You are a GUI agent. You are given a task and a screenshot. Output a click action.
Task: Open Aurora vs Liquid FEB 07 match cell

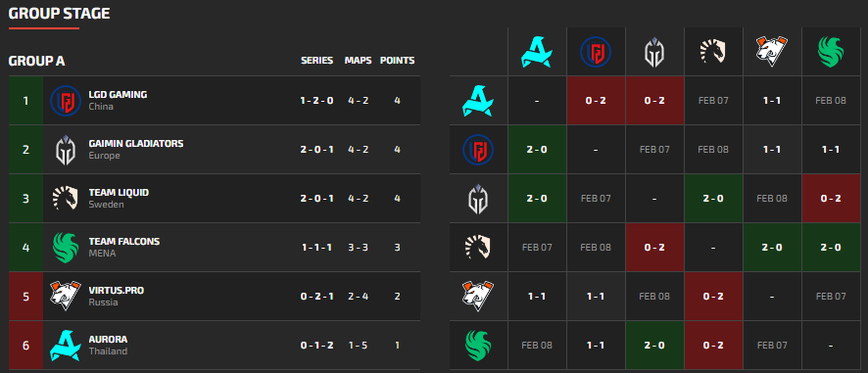(713, 101)
